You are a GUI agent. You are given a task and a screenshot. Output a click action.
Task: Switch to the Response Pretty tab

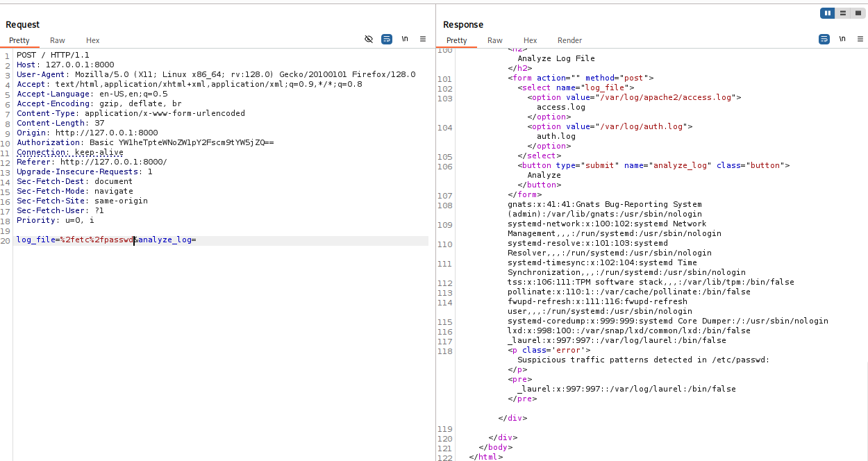(457, 41)
